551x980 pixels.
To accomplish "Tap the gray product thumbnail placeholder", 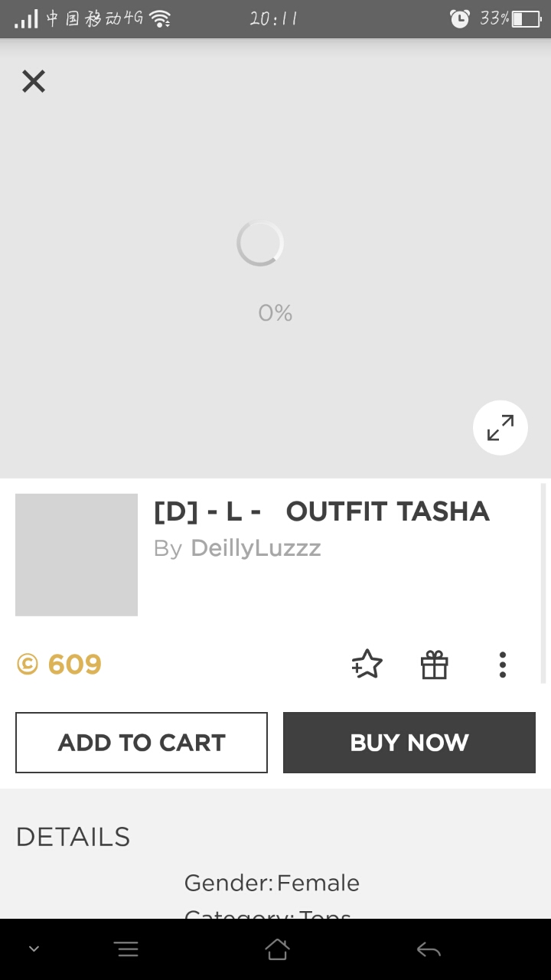I will (x=77, y=555).
